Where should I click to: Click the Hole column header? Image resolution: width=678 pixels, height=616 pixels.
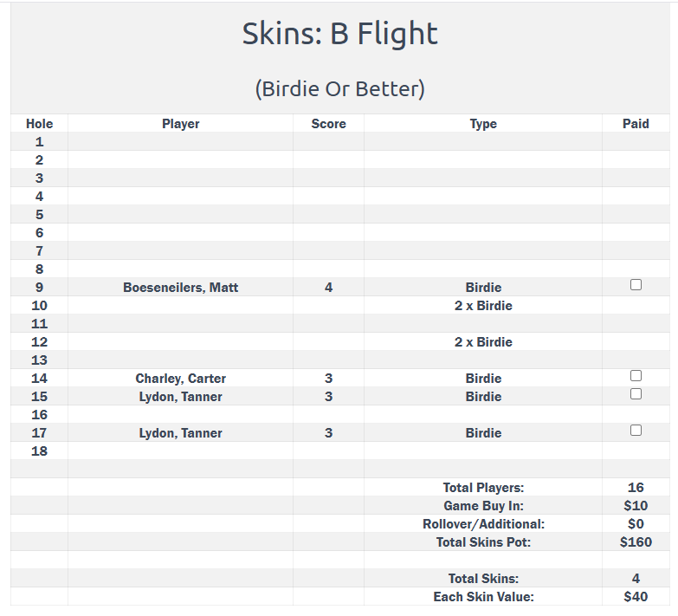[40, 124]
